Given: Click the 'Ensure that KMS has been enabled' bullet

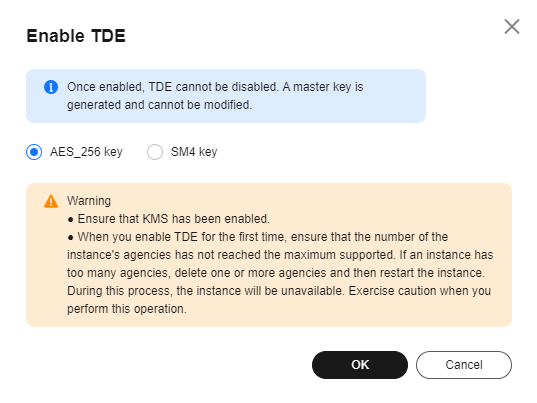Looking at the screenshot, I should [x=169, y=219].
